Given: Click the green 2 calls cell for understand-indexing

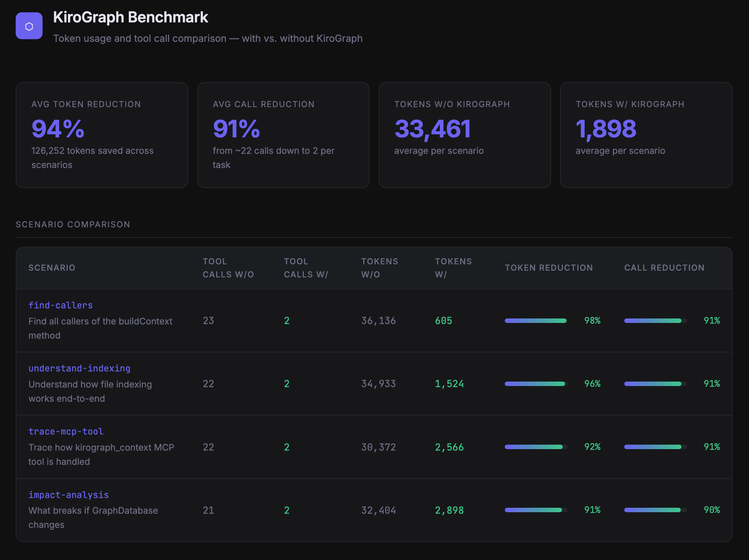Looking at the screenshot, I should (287, 384).
